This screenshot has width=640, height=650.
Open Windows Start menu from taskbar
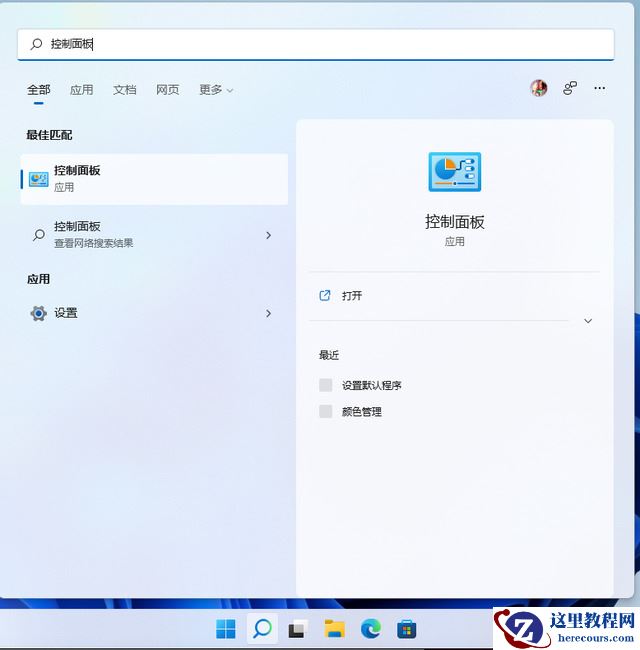tap(226, 629)
